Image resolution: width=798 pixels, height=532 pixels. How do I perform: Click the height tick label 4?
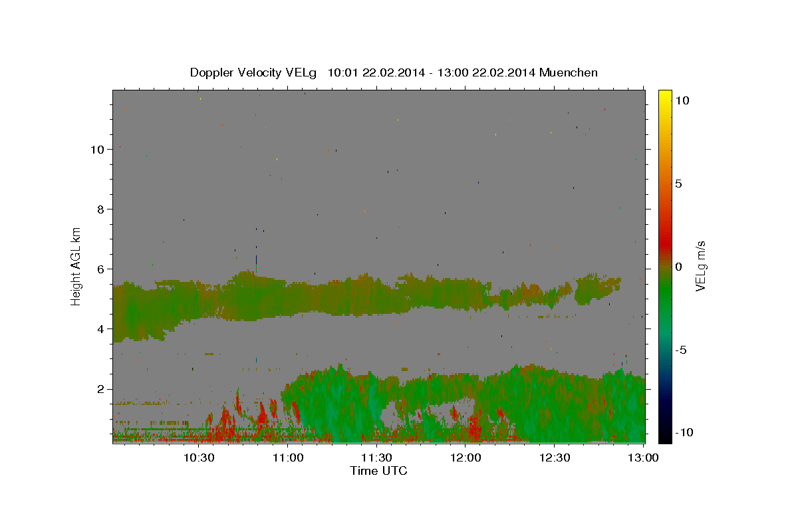pyautogui.click(x=101, y=329)
